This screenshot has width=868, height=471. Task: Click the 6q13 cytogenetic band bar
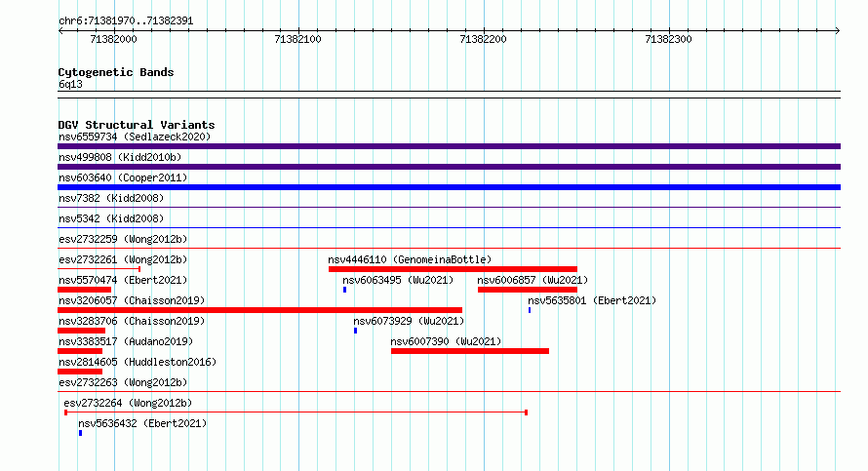point(449,95)
